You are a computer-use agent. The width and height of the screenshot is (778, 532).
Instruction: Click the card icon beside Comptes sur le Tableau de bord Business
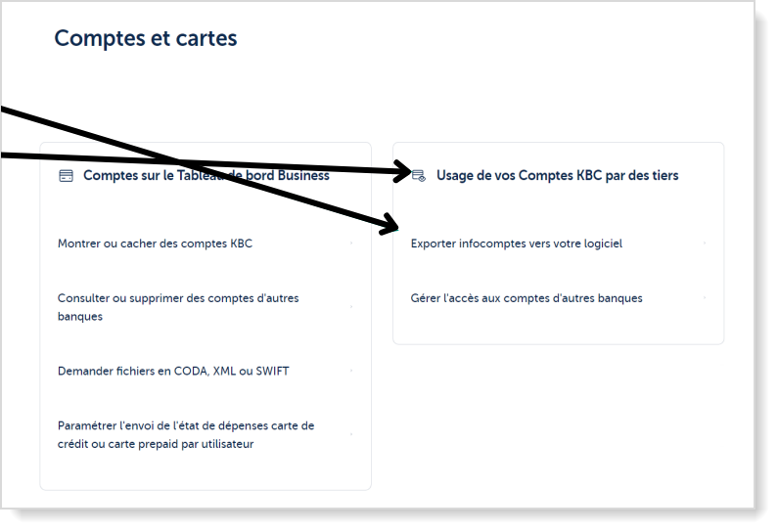[x=66, y=176]
